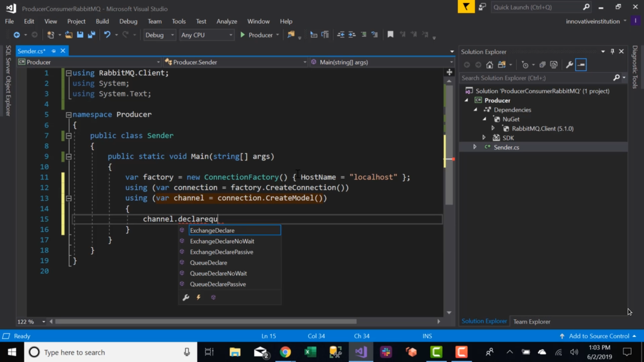Click the innovativeinstitution account name
The height and width of the screenshot is (362, 644).
pos(592,21)
